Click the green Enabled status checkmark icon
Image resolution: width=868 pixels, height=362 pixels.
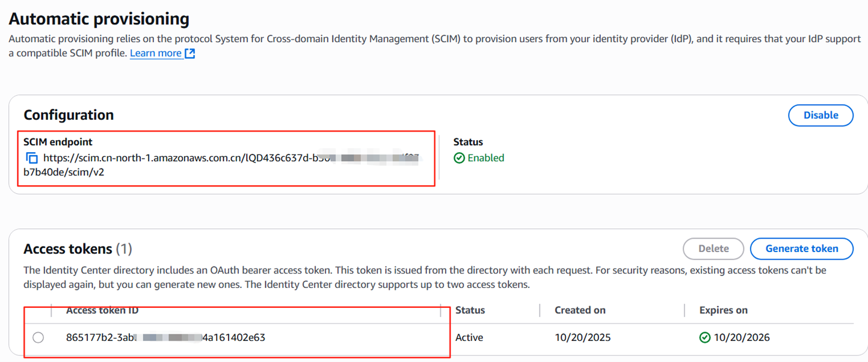coord(459,158)
